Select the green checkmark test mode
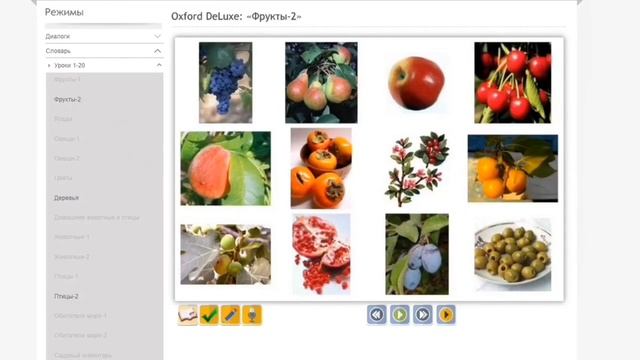 point(209,315)
